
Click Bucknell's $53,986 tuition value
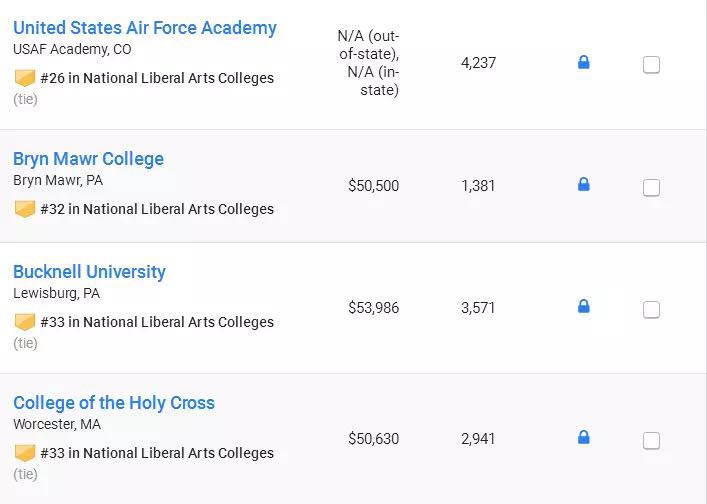click(373, 308)
